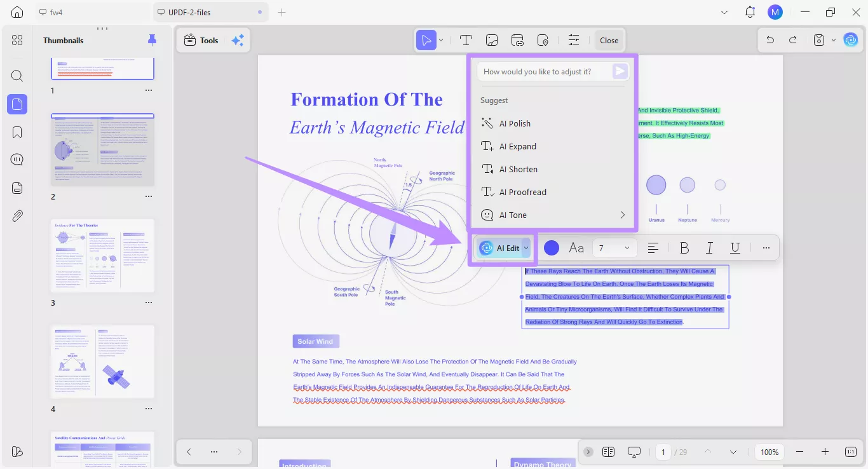868x469 pixels.
Task: Open the sliders settings icon in toolbar
Action: click(x=574, y=40)
